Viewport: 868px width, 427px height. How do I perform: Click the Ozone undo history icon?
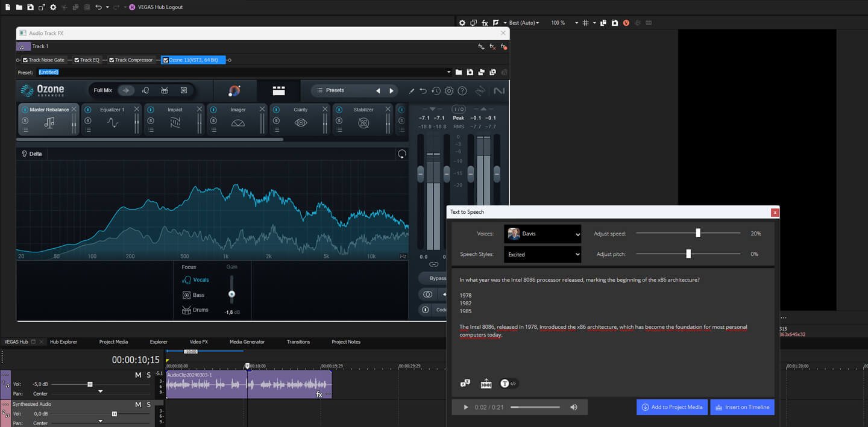(x=436, y=91)
